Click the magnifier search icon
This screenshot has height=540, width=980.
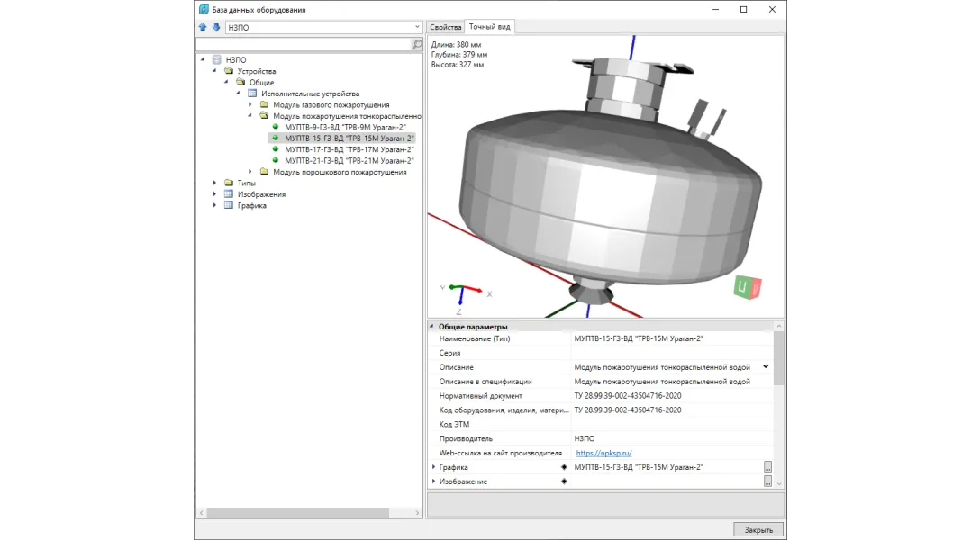tap(417, 44)
